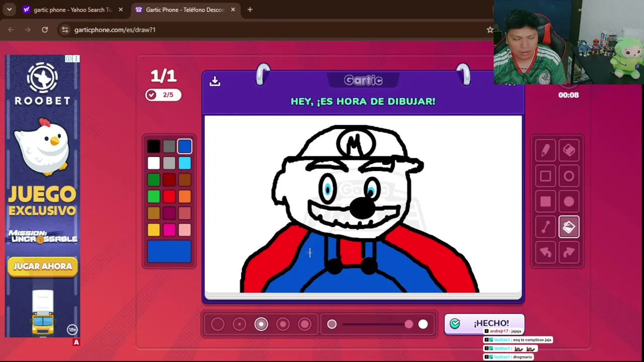Image resolution: width=644 pixels, height=362 pixels.
Task: Click the JUGAR AHORA ad button
Action: [43, 266]
